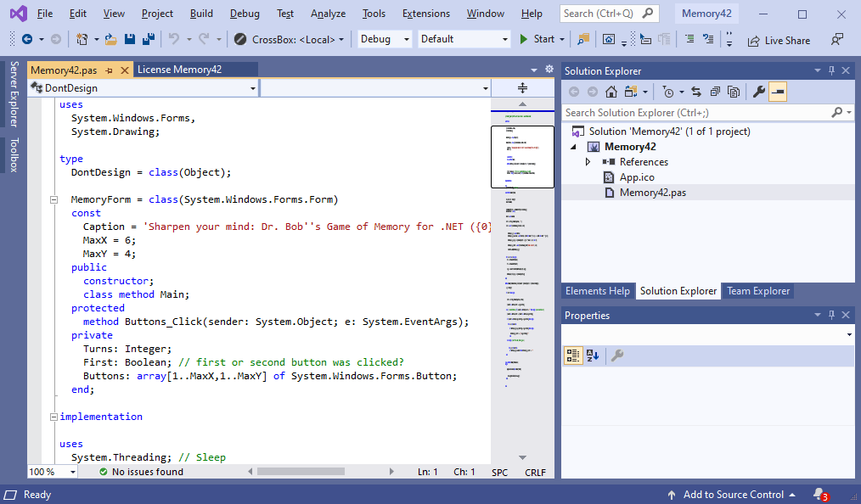Click the Home icon in Solution Explorer

coord(611,92)
